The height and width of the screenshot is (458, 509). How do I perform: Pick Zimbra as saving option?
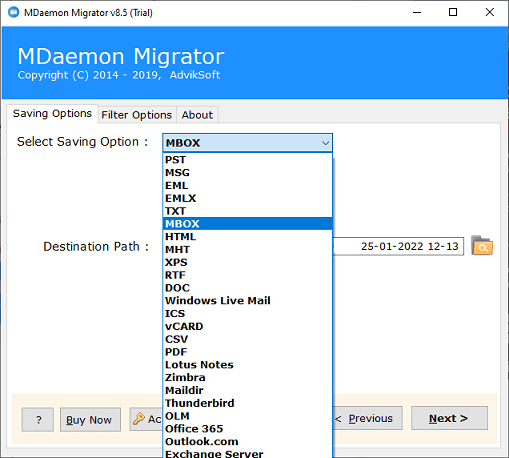pyautogui.click(x=247, y=377)
